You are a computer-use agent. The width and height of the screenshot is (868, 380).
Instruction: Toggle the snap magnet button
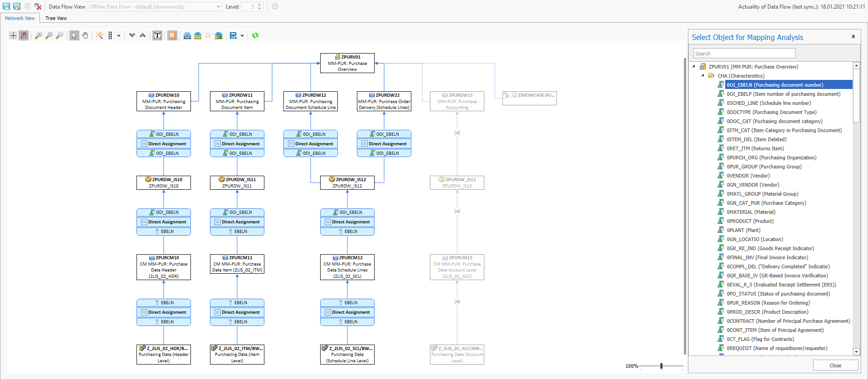click(x=24, y=35)
